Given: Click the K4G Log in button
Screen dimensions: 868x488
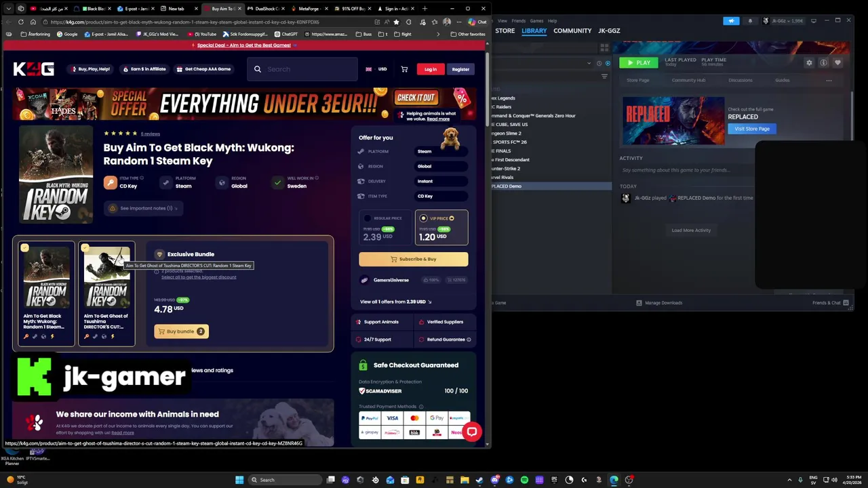Looking at the screenshot, I should click(x=431, y=69).
